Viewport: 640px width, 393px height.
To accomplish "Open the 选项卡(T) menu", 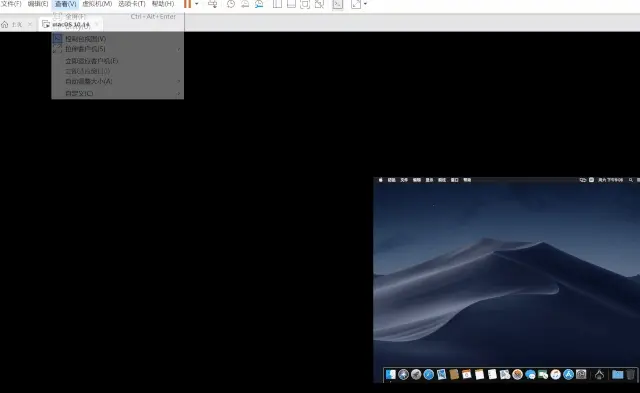I will (131, 4).
